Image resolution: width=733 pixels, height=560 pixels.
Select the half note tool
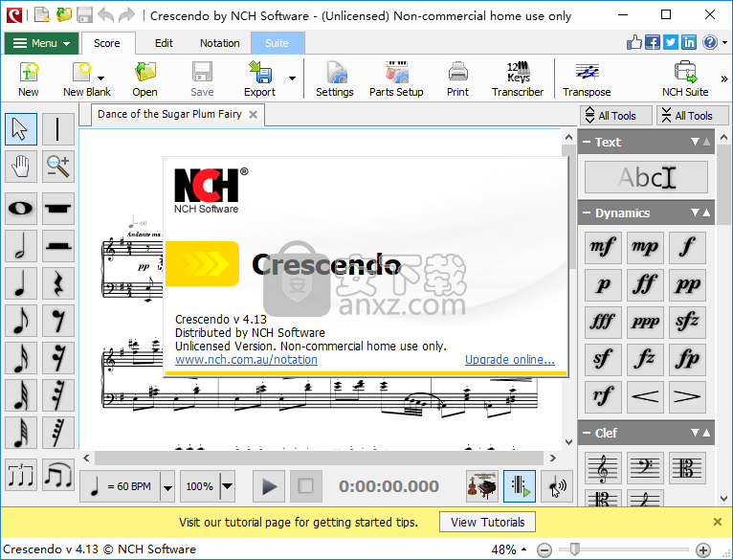point(20,246)
